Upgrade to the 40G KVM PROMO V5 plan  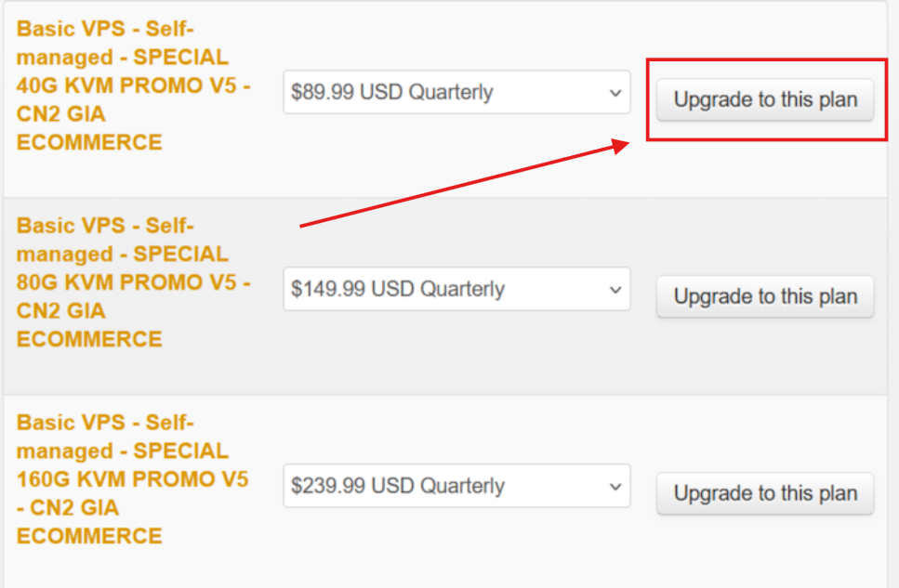(765, 100)
